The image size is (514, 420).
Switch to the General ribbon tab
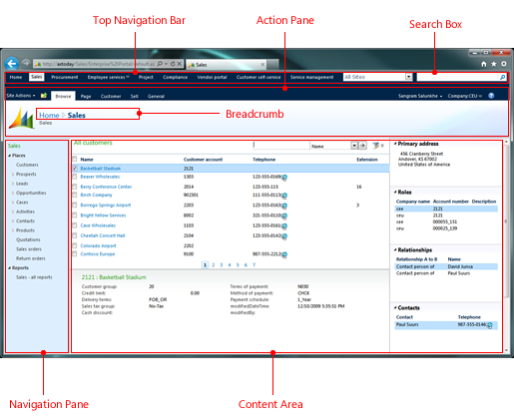pos(156,96)
